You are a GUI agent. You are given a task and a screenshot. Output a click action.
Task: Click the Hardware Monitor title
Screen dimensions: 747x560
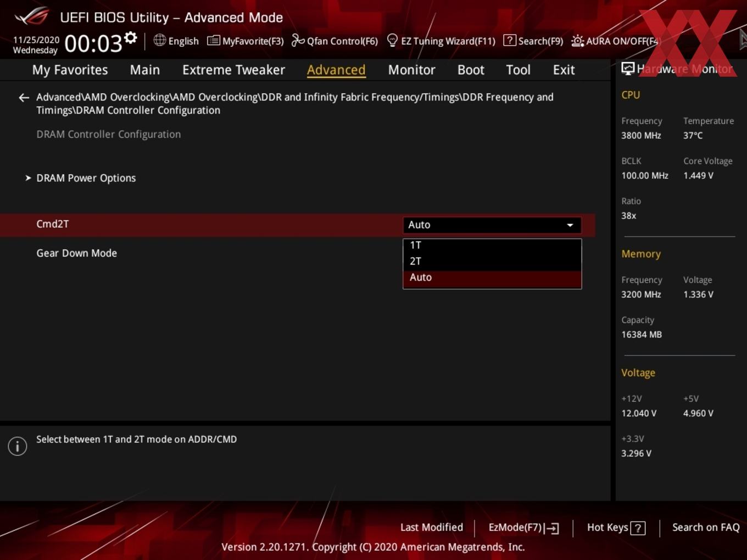pos(684,69)
